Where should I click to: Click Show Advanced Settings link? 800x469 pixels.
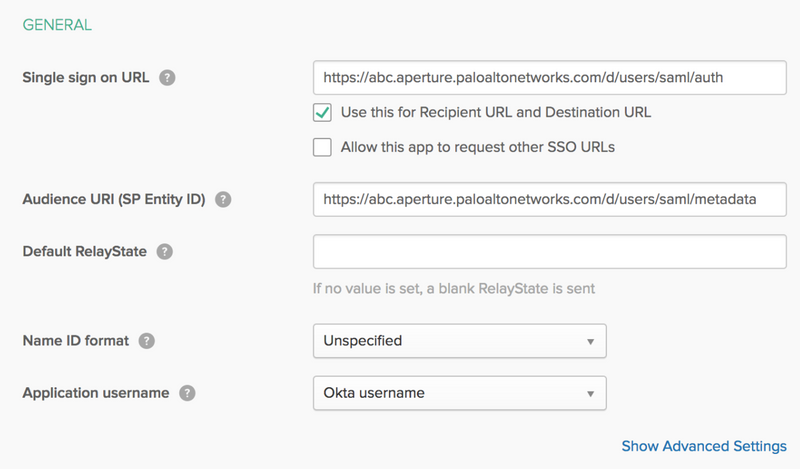(704, 445)
